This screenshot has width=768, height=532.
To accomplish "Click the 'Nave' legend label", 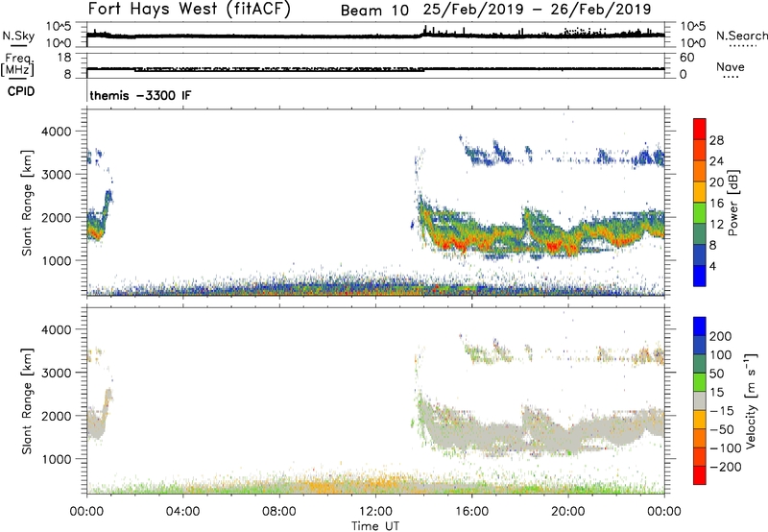I will [731, 67].
